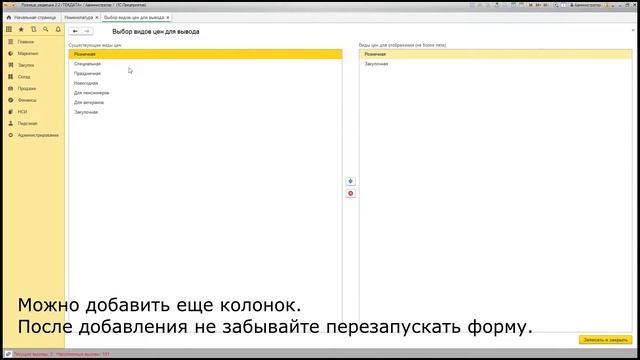Open the History clipboard icon
This screenshot has width=640, height=360.
[x=33, y=29]
